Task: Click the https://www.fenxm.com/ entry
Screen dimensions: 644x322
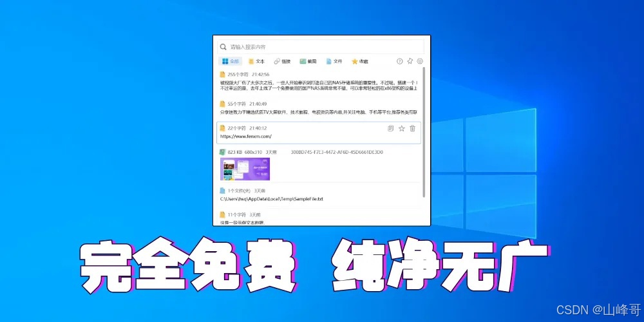Action: [319, 133]
